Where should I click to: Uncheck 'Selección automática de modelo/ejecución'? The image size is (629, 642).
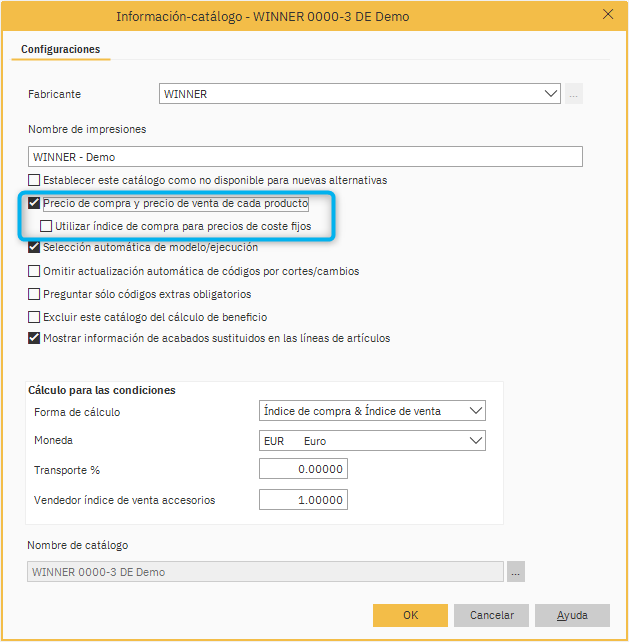click(35, 248)
